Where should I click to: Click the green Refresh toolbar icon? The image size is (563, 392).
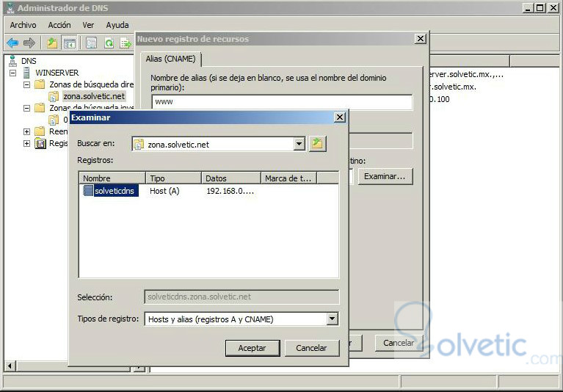click(109, 43)
